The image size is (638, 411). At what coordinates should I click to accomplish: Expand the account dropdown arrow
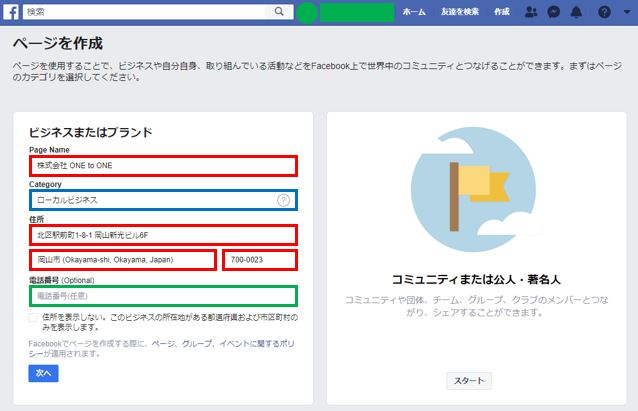click(x=627, y=12)
